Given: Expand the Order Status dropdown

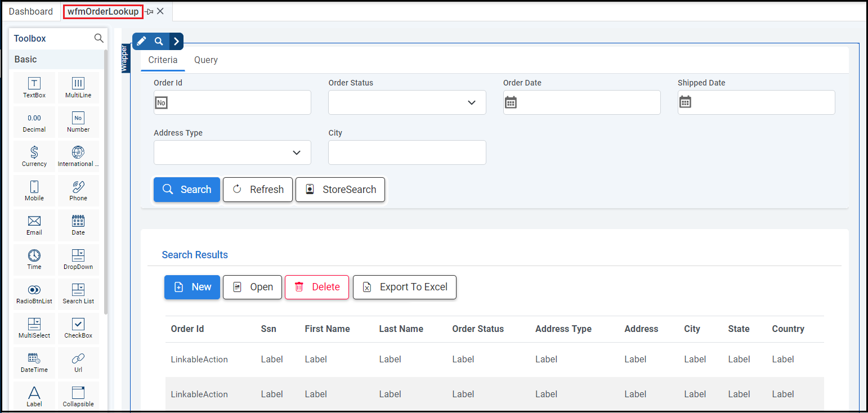Looking at the screenshot, I should click(x=472, y=102).
